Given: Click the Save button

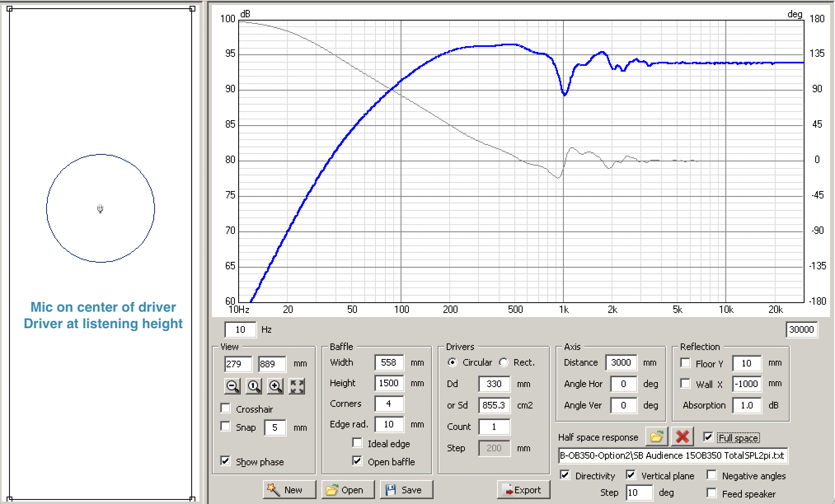Looking at the screenshot, I should click(x=406, y=490).
